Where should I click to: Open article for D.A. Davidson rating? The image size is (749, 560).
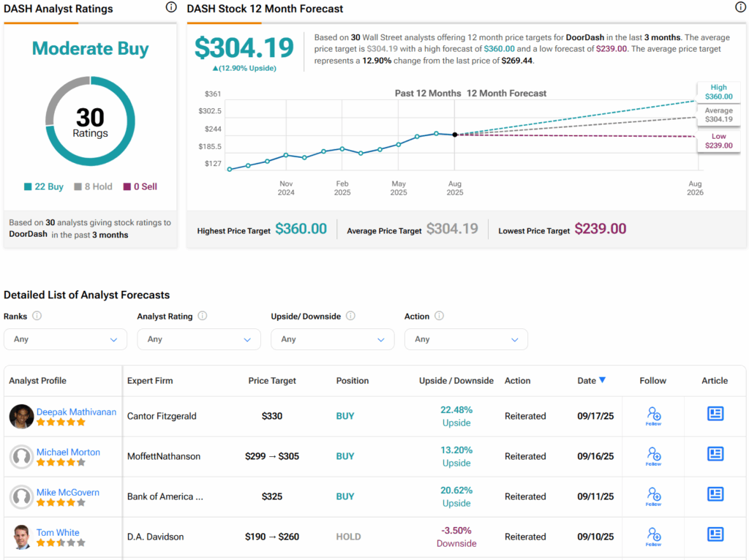[715, 534]
